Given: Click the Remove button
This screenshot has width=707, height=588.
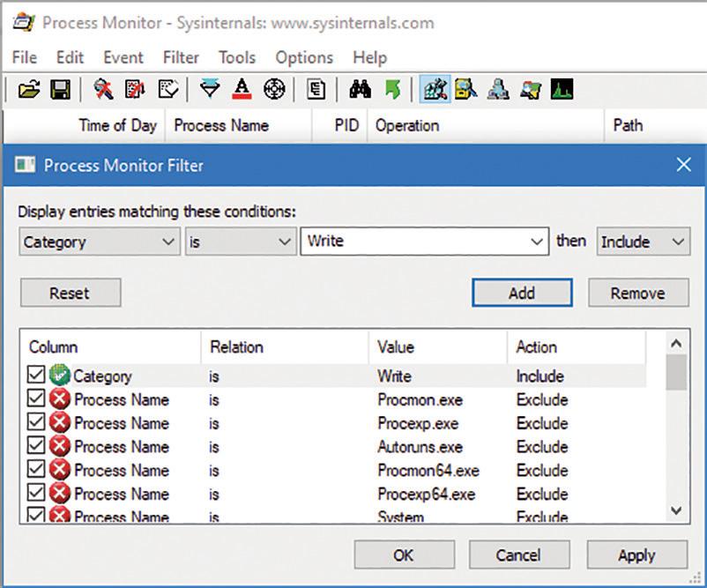Looking at the screenshot, I should 638,293.
